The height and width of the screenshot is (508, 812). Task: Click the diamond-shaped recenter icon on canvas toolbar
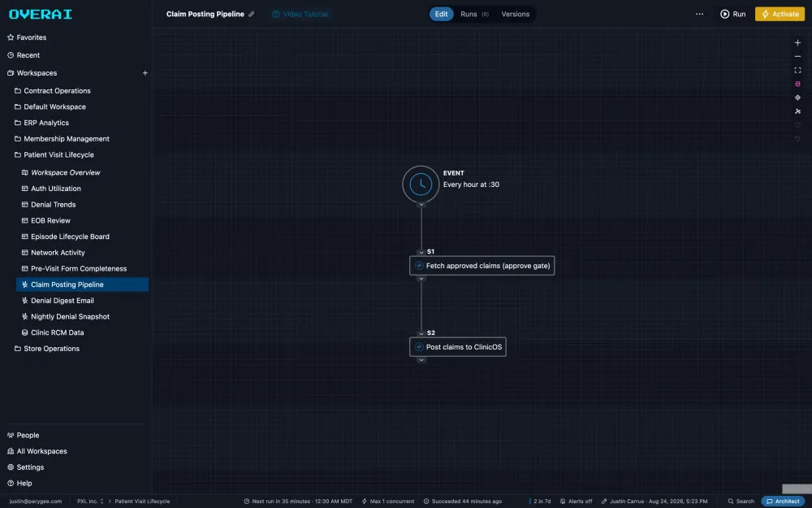797,98
